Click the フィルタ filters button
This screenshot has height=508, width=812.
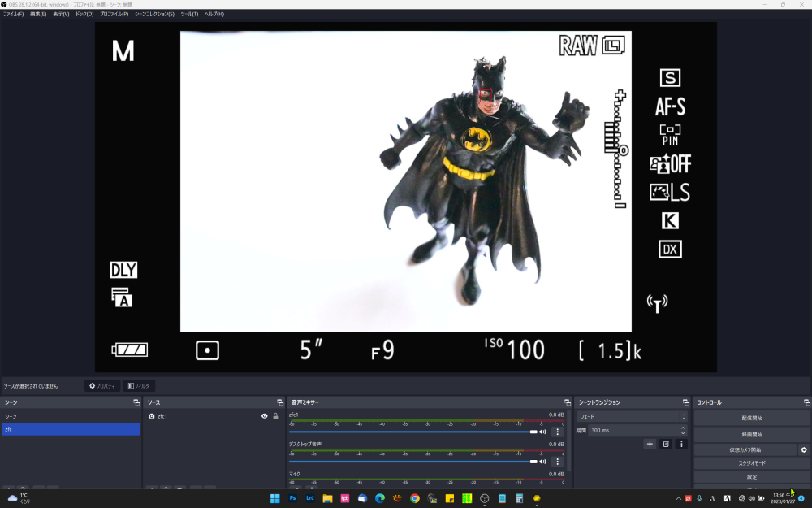pos(139,385)
